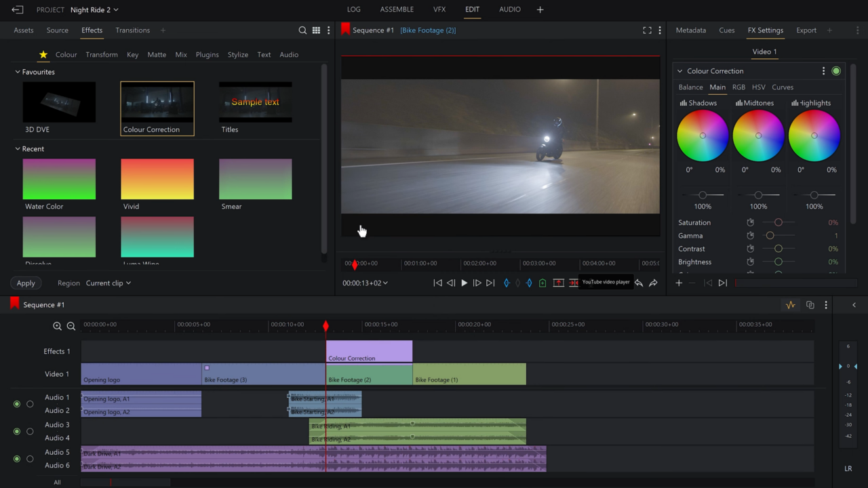This screenshot has width=868, height=488.
Task: Collapse the timeline panel with the arrow
Action: (x=854, y=305)
